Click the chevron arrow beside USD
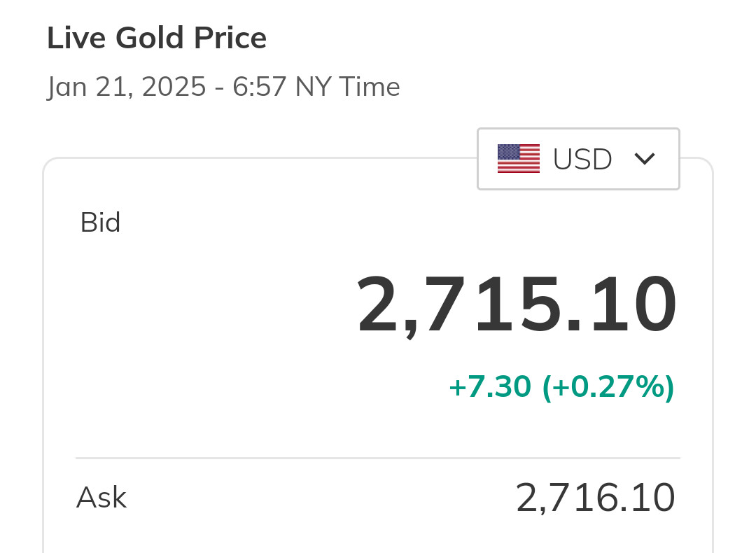Screen dimensions: 756x553 click(x=644, y=159)
